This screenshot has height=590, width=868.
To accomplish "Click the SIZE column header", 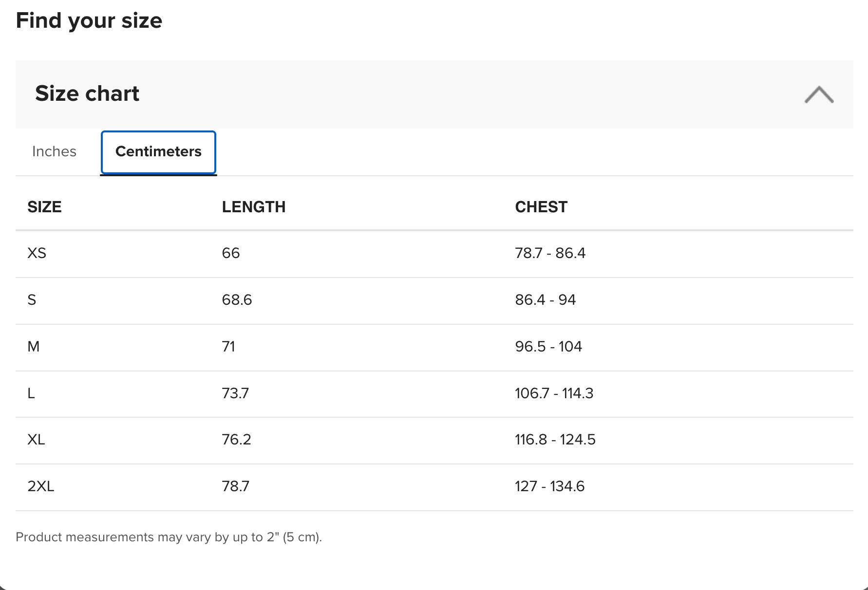I will click(x=44, y=207).
